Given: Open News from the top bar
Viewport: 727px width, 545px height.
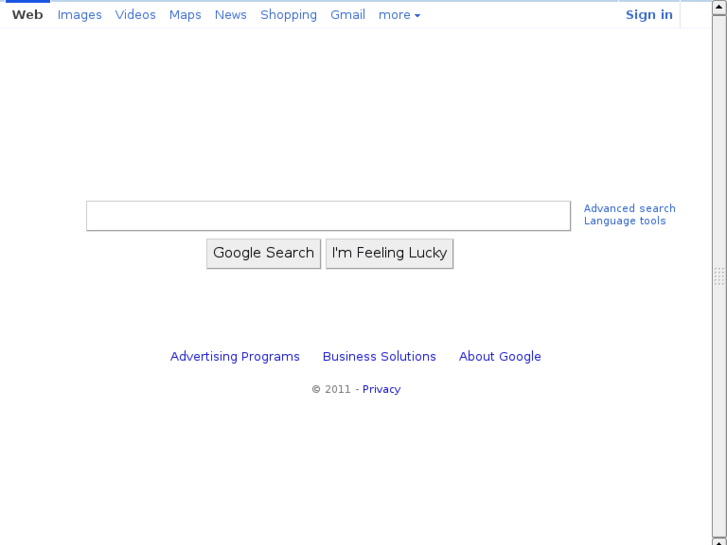Looking at the screenshot, I should coord(230,15).
